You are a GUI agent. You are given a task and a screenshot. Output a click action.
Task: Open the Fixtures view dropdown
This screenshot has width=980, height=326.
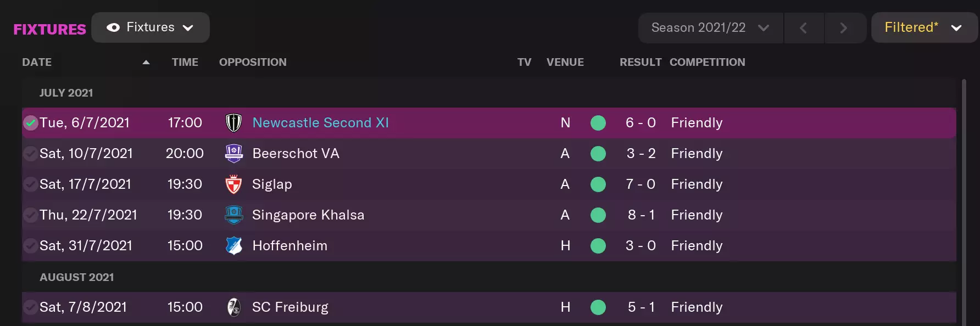coord(151,27)
